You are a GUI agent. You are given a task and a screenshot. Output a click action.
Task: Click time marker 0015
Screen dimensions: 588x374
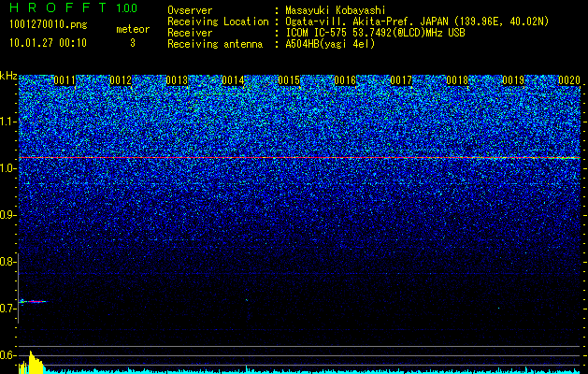(289, 80)
